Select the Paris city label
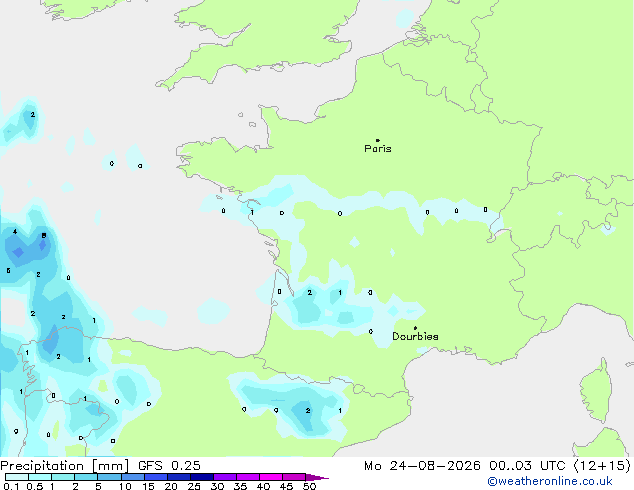Screen dimensions: 634x490 coord(378,149)
